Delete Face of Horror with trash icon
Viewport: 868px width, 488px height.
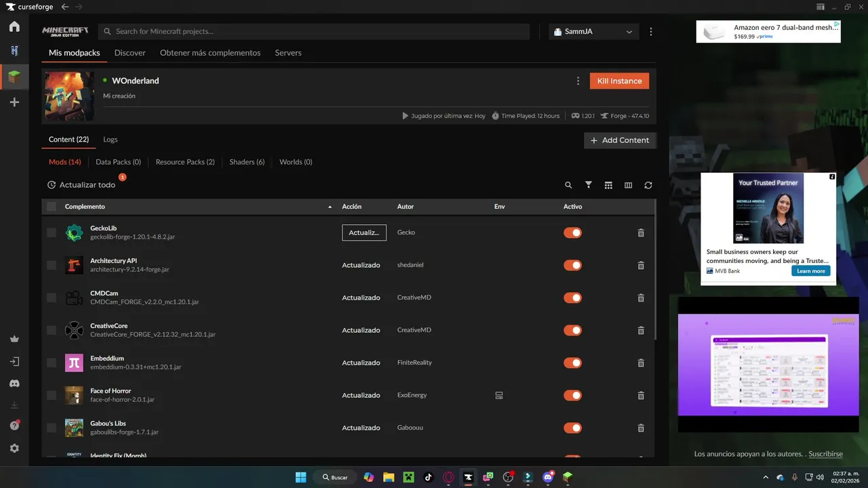click(x=641, y=395)
